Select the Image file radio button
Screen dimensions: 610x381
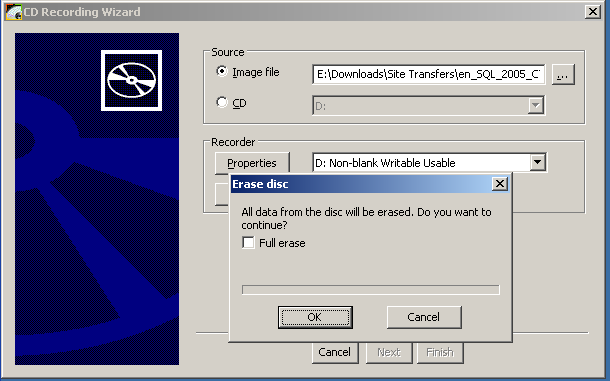coord(221,72)
